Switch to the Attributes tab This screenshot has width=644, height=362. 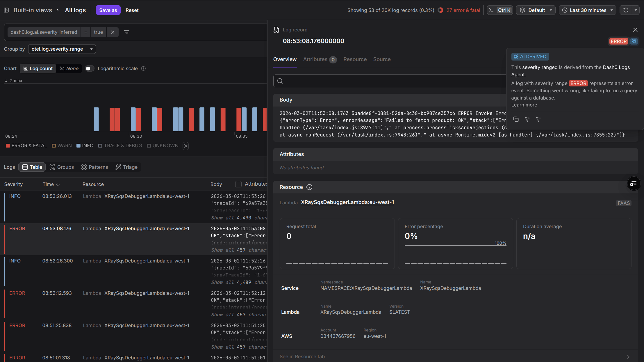tap(315, 59)
